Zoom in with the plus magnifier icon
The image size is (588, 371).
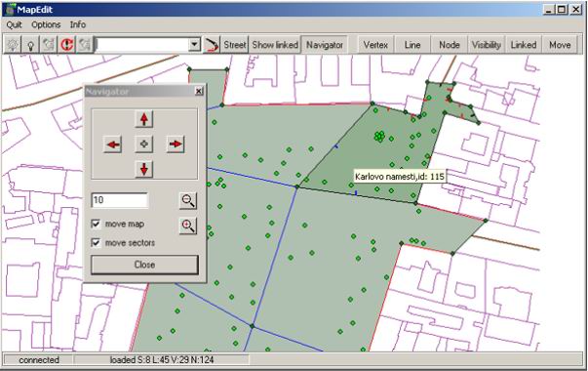pos(188,226)
